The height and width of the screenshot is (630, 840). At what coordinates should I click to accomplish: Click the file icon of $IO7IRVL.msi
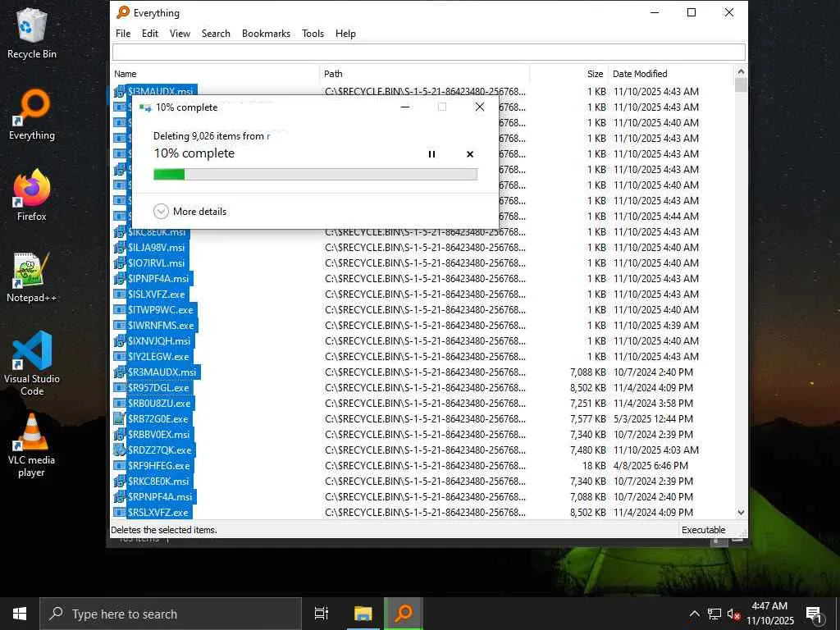[120, 263]
